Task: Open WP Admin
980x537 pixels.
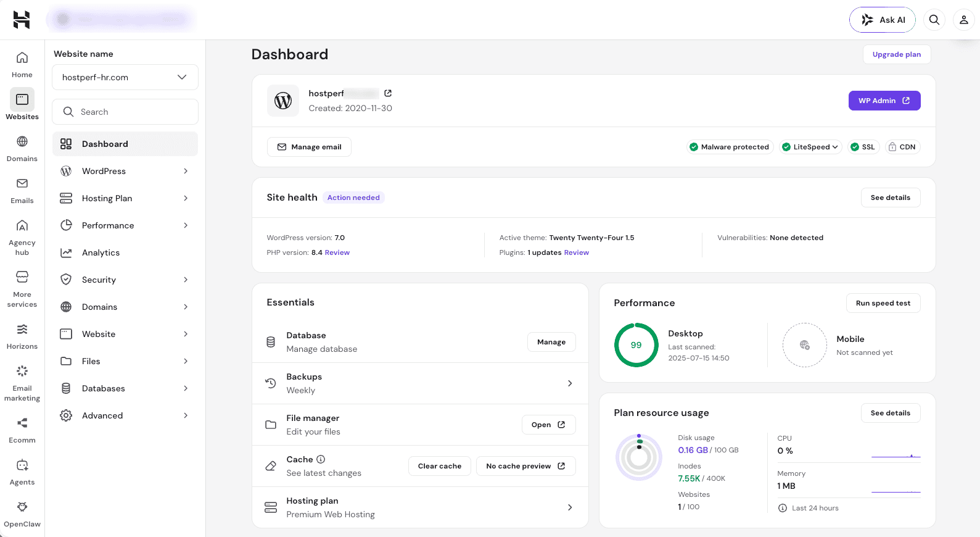Action: [x=884, y=101]
